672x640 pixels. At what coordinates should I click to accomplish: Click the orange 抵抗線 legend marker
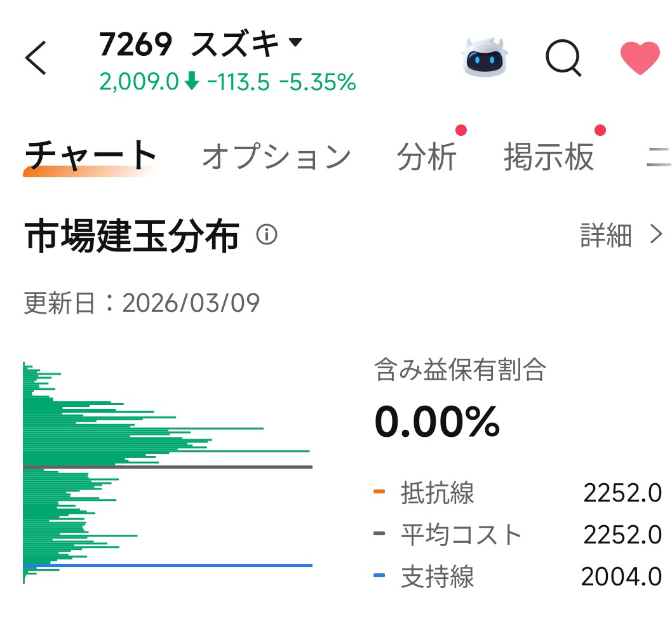[380, 491]
